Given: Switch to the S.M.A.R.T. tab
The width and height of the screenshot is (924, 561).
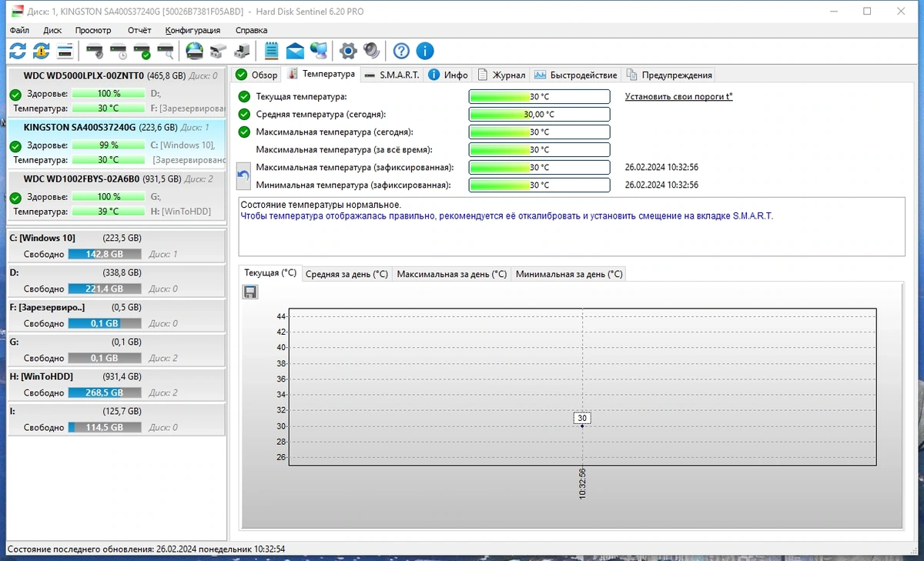Looking at the screenshot, I should [392, 75].
